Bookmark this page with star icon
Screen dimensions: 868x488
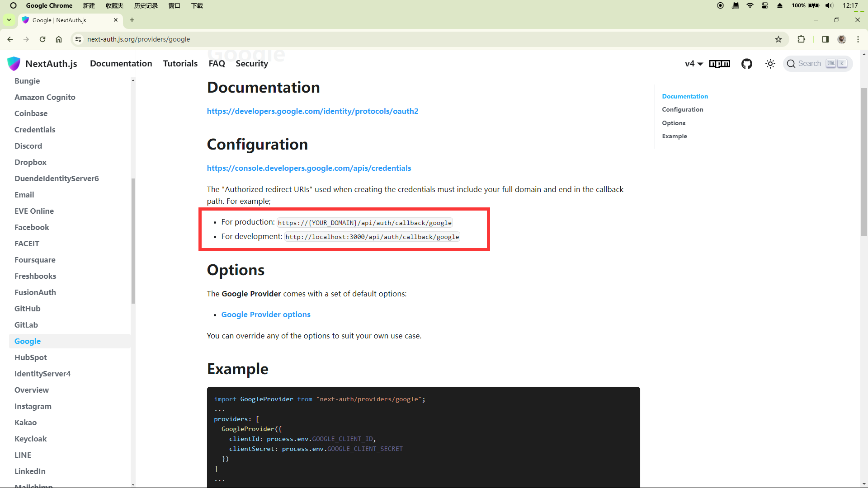778,39
